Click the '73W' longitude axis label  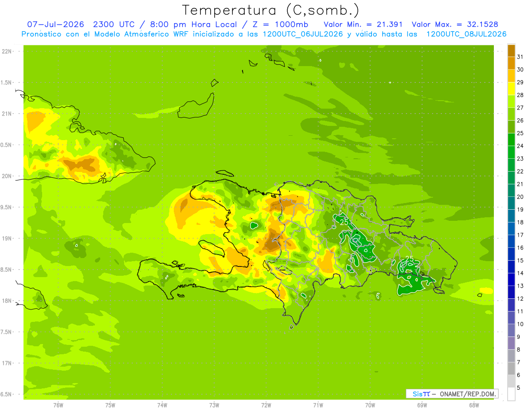click(214, 405)
